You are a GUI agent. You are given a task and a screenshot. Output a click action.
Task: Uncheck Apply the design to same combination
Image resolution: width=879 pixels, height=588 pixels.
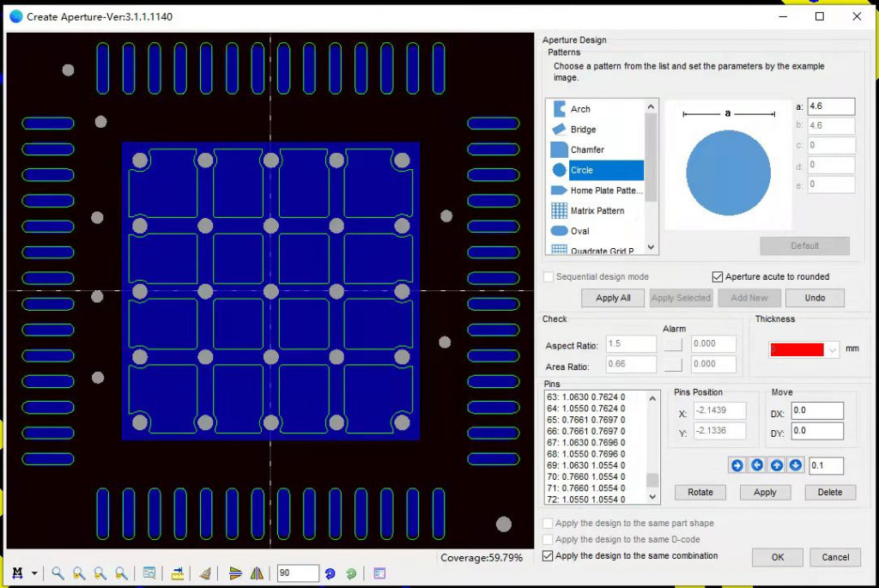(549, 556)
